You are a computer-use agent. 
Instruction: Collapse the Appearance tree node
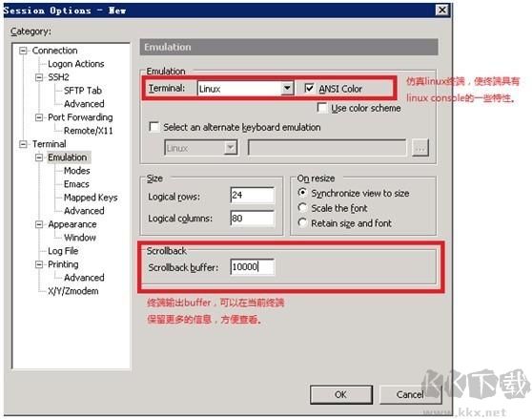pos(39,224)
